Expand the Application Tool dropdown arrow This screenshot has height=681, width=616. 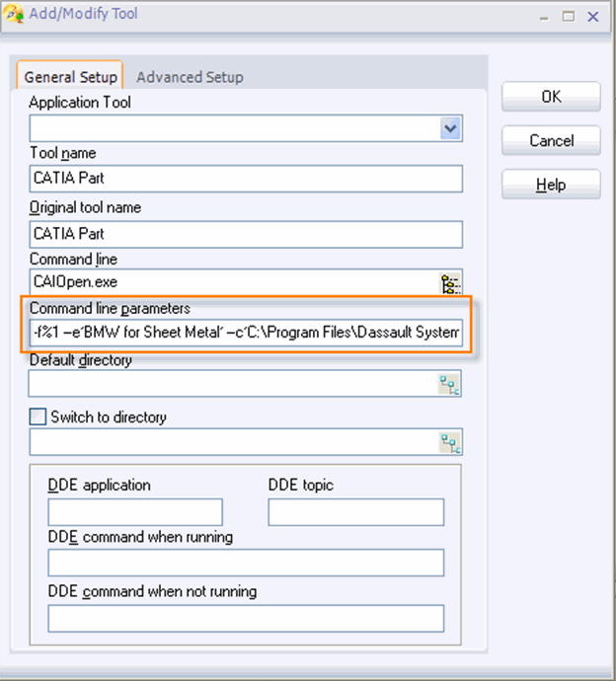coord(450,128)
